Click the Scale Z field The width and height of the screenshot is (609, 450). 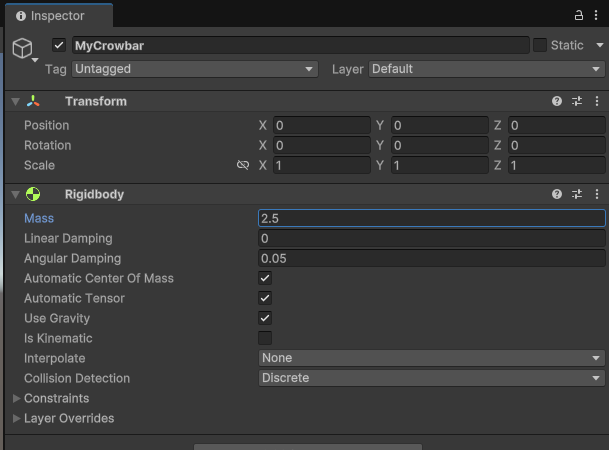click(x=557, y=165)
